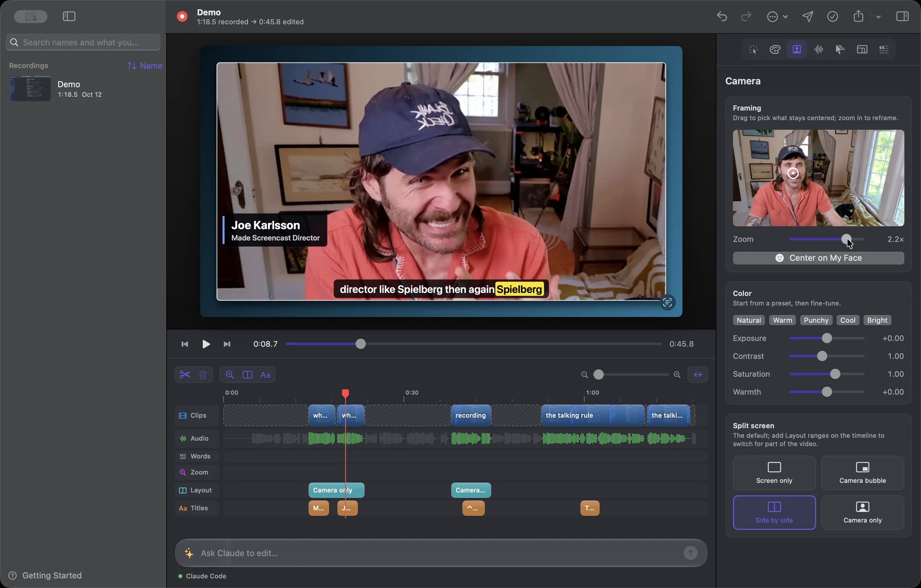Select the Demo recording thumbnail
The image size is (921, 588).
[30, 88]
